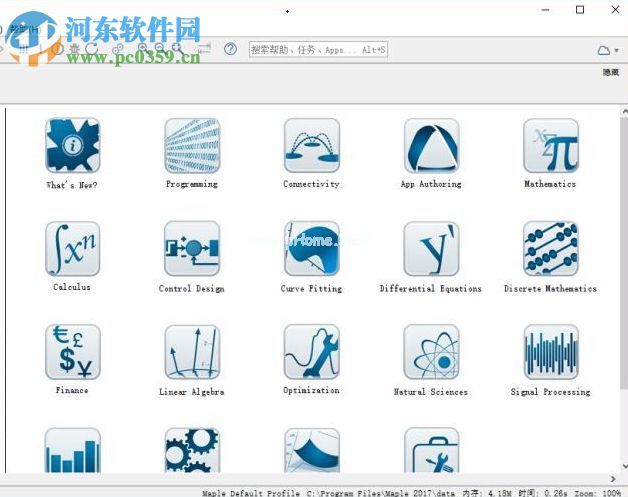Open the Finance currency tile
Viewport: 628px width, 497px height.
[72, 352]
